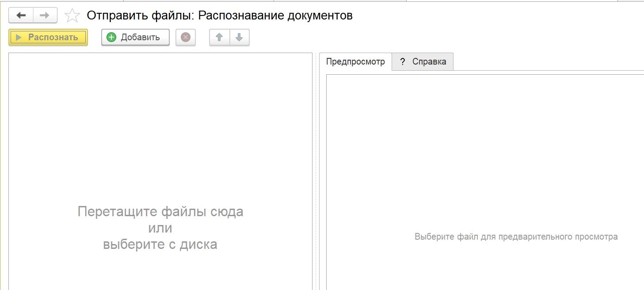This screenshot has width=644, height=290.
Task: Switch to the Предпросмотр tab
Action: 355,62
